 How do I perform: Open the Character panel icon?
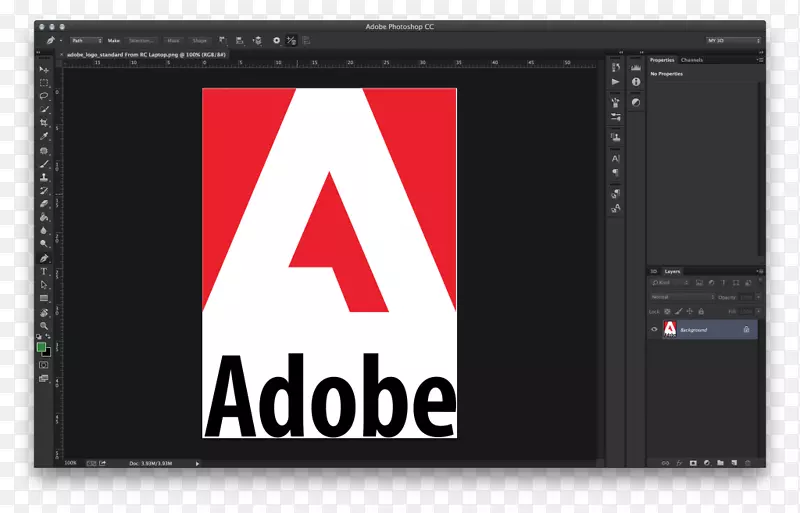click(615, 159)
